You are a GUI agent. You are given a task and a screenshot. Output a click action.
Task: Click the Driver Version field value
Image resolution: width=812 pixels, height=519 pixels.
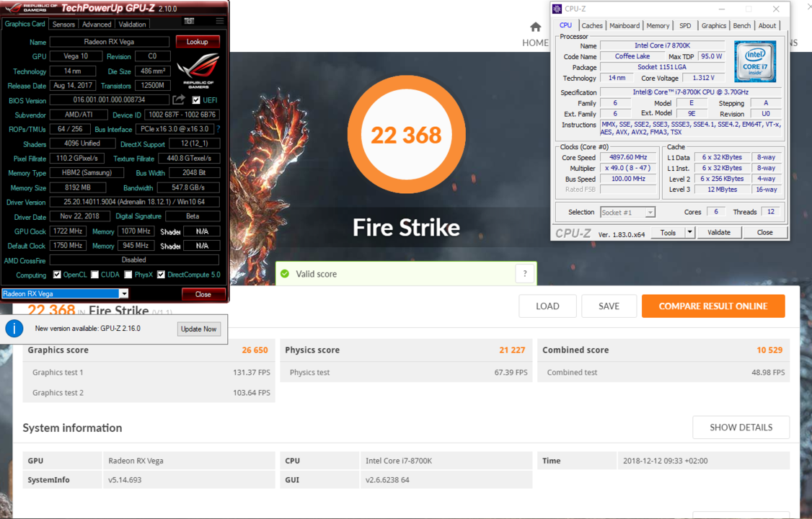tap(134, 202)
